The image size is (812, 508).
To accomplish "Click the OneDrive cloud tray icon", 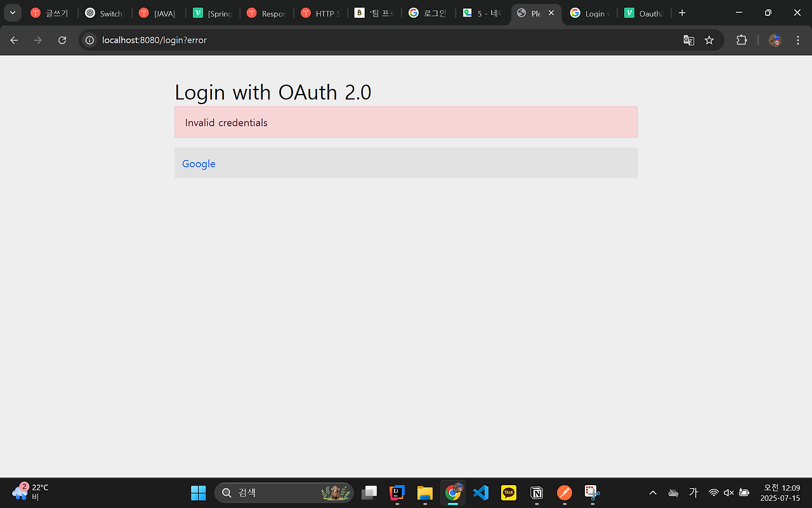I will click(674, 493).
